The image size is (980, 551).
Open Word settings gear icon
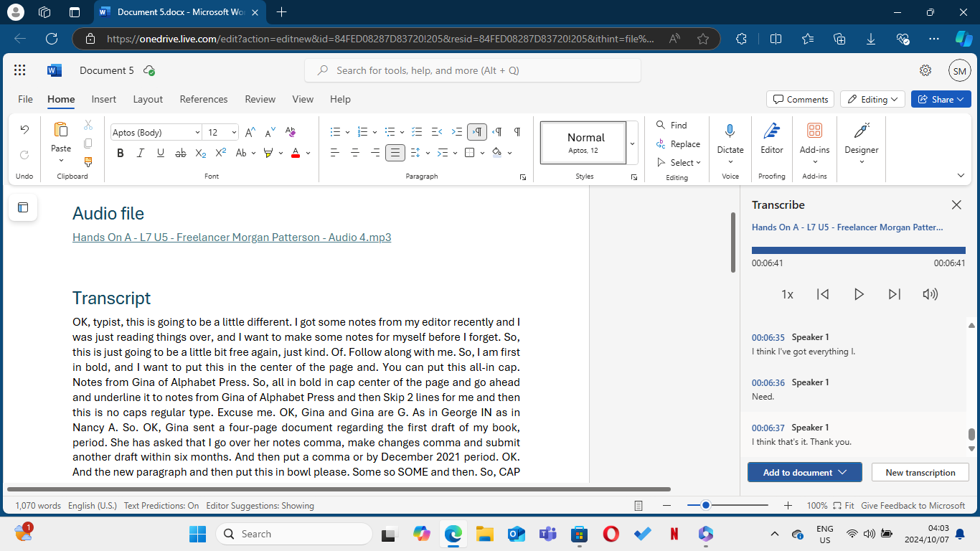(x=925, y=70)
